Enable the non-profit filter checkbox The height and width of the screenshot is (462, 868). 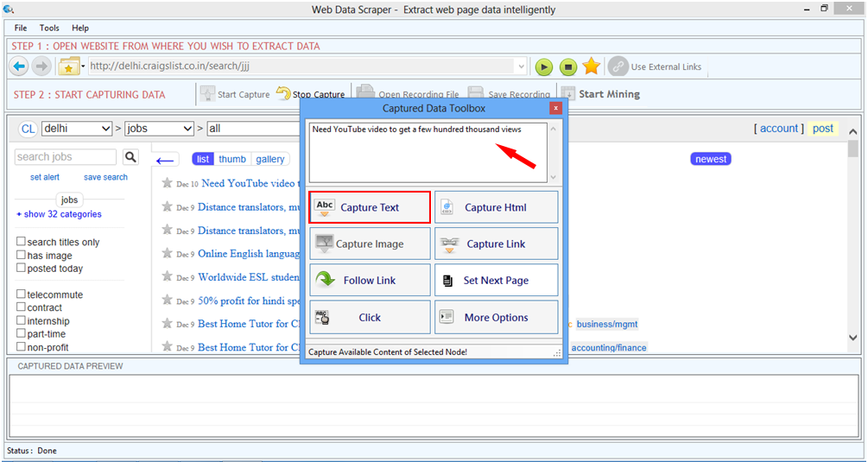21,347
